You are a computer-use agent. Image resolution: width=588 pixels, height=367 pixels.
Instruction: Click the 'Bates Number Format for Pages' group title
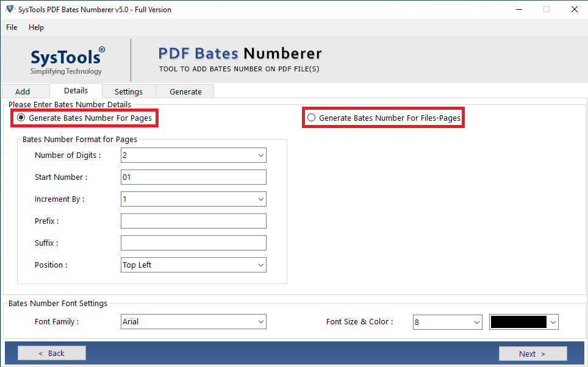tap(80, 140)
